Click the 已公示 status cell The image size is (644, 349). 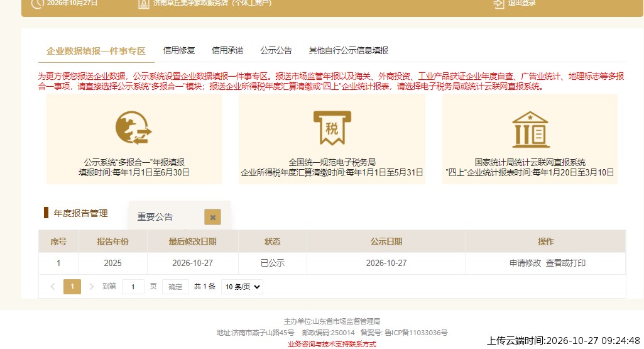pyautogui.click(x=273, y=263)
